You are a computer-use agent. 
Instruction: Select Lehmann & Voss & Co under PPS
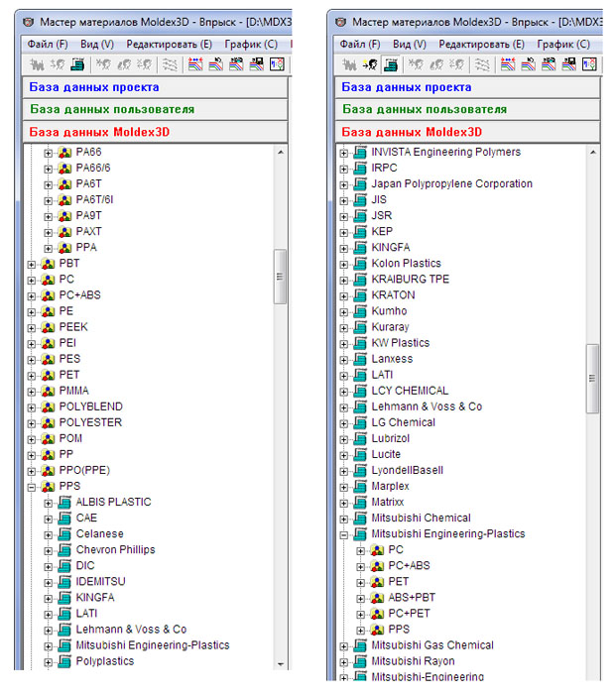(131, 630)
